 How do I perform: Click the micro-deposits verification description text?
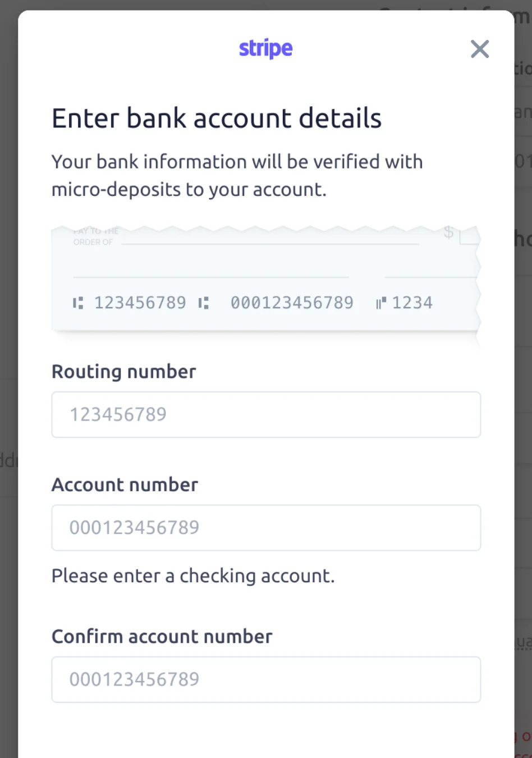pyautogui.click(x=237, y=176)
